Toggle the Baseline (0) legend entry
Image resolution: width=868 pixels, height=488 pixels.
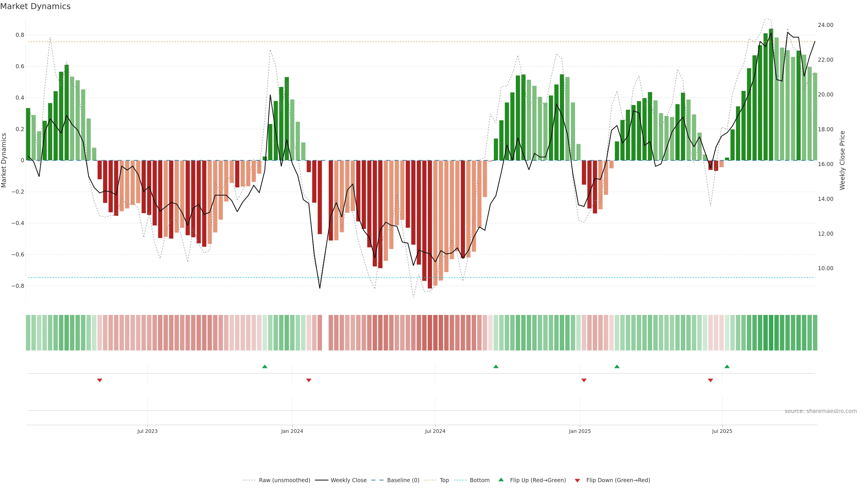(x=403, y=480)
